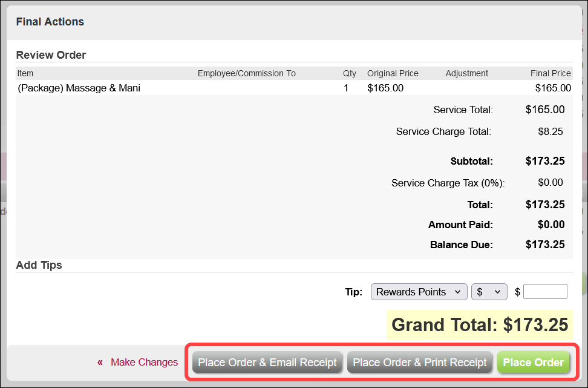The width and height of the screenshot is (588, 388).
Task: Click Place Order & Print Receipt
Action: (420, 362)
